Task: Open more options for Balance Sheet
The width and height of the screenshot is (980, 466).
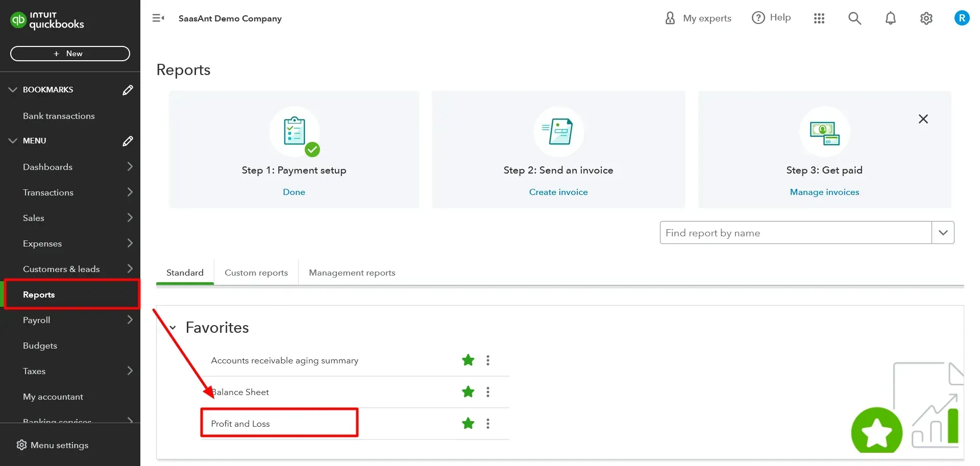Action: click(488, 392)
